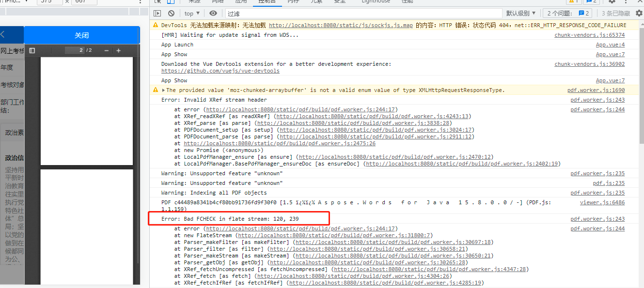Open chunk-vendors.js:65374 source link
644x288 pixels.
[589, 35]
